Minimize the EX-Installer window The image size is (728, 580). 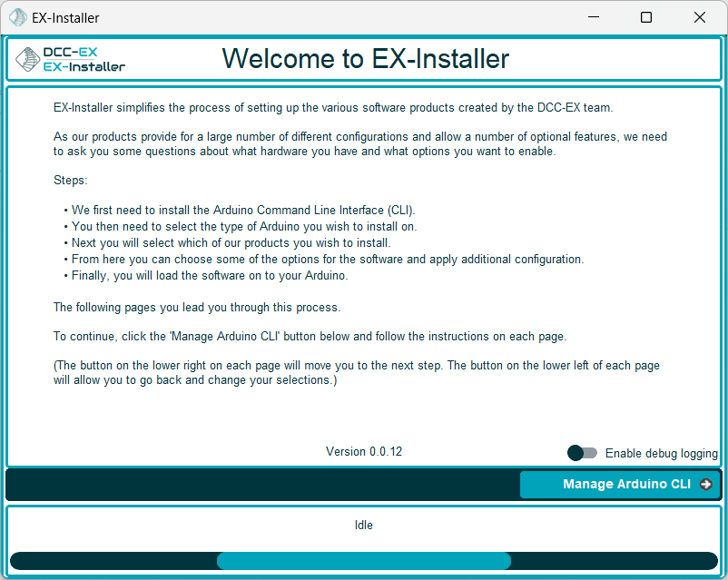[x=593, y=17]
